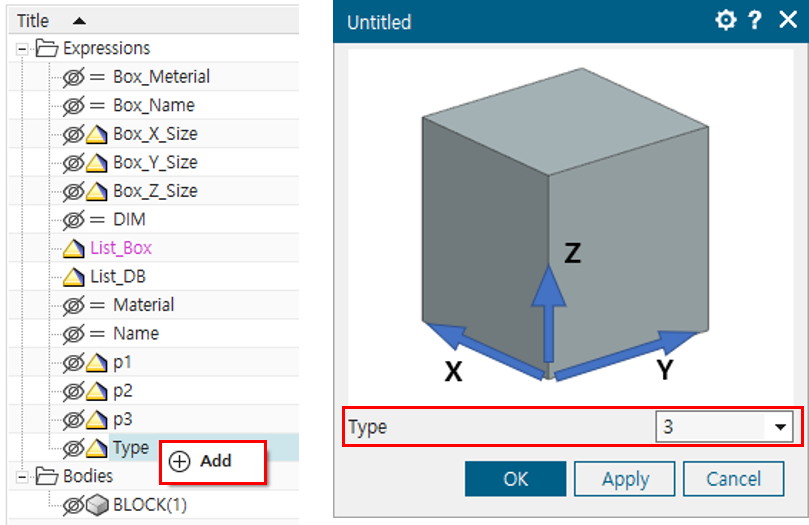This screenshot has width=809, height=525.
Task: Click the Expressions folder icon
Action: pyautogui.click(x=47, y=48)
